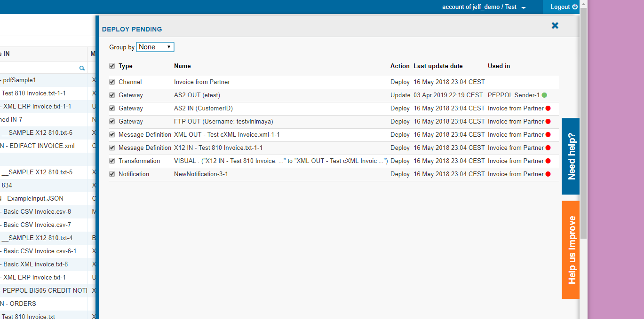Click the page vertical scrollbar

point(583,122)
